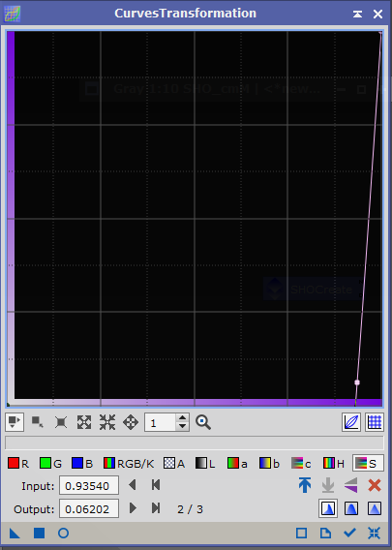Image resolution: width=392 pixels, height=550 pixels.
Task: Click the Reset icon in bottom bar
Action: pyautogui.click(x=375, y=534)
